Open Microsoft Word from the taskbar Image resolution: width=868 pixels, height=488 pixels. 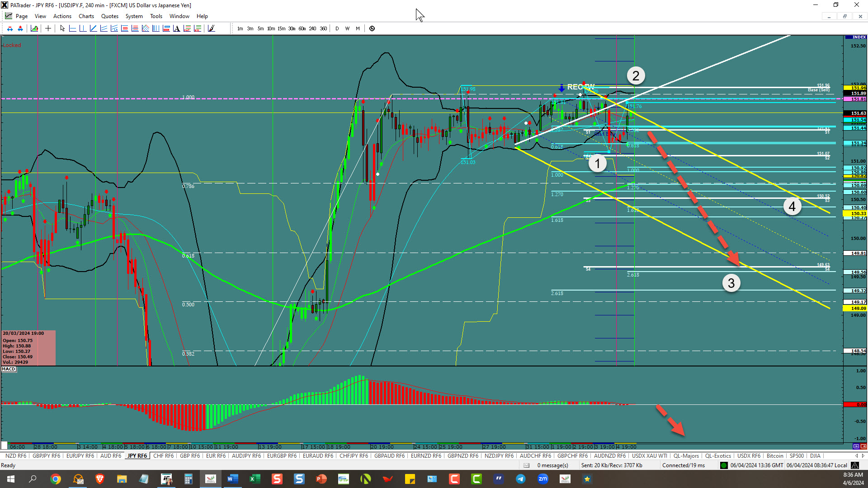[233, 479]
